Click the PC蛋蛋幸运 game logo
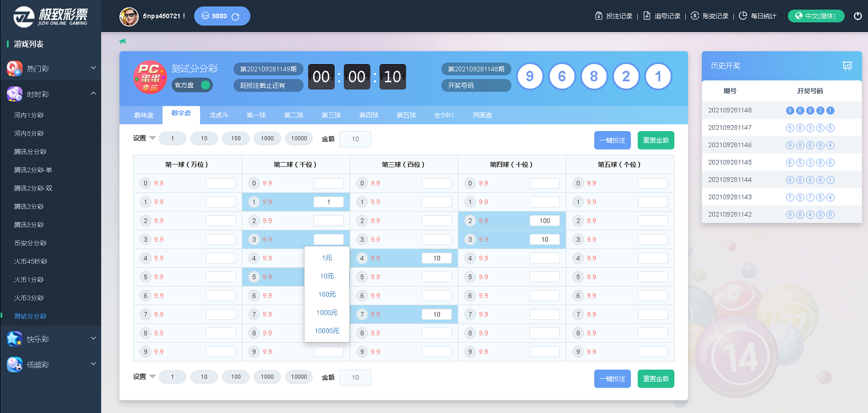Screen dimensions: 868x413 (x=150, y=77)
